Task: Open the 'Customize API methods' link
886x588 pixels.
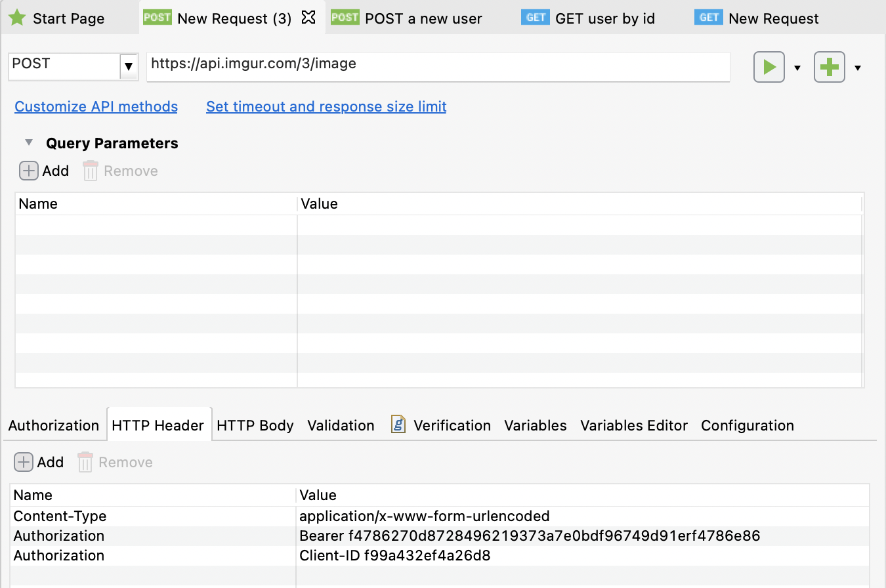Action: 96,106
